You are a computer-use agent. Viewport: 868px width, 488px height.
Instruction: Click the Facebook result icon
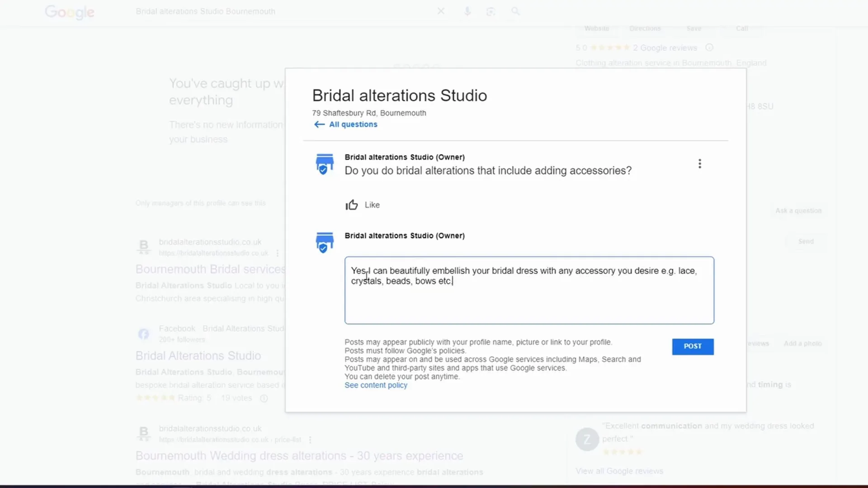[143, 334]
